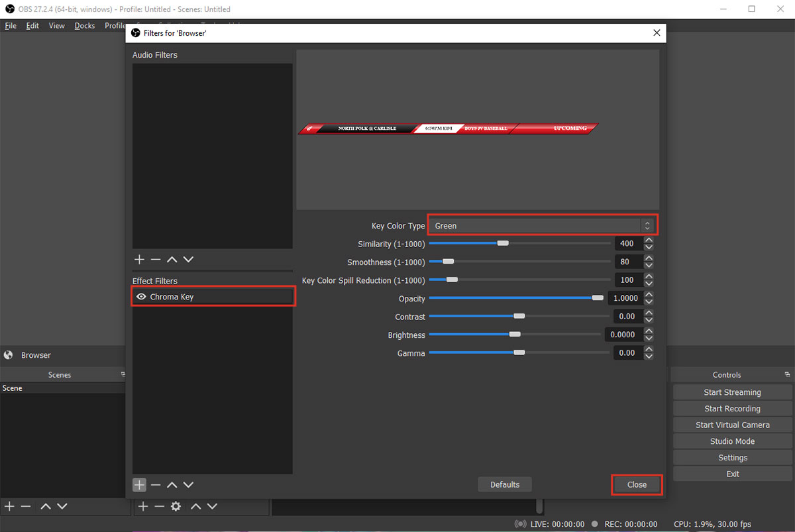Image resolution: width=795 pixels, height=532 pixels.
Task: Remove selected audio filter with minus icon
Action: [156, 260]
